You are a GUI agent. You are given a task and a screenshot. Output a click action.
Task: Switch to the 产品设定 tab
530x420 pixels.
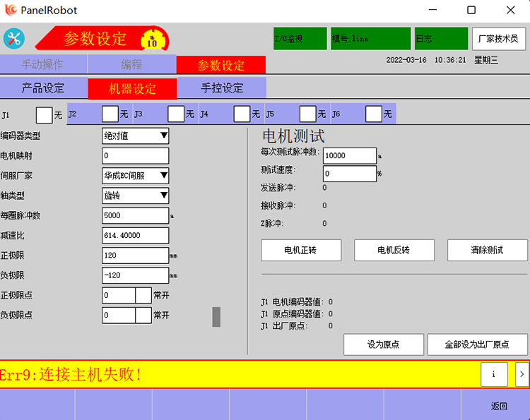(x=43, y=88)
